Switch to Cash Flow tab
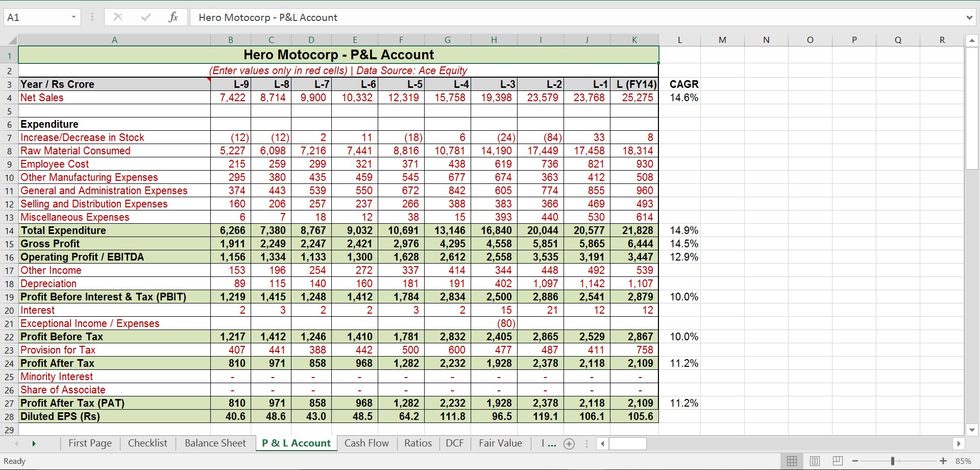Screen dimensions: 980x470 pos(366,443)
